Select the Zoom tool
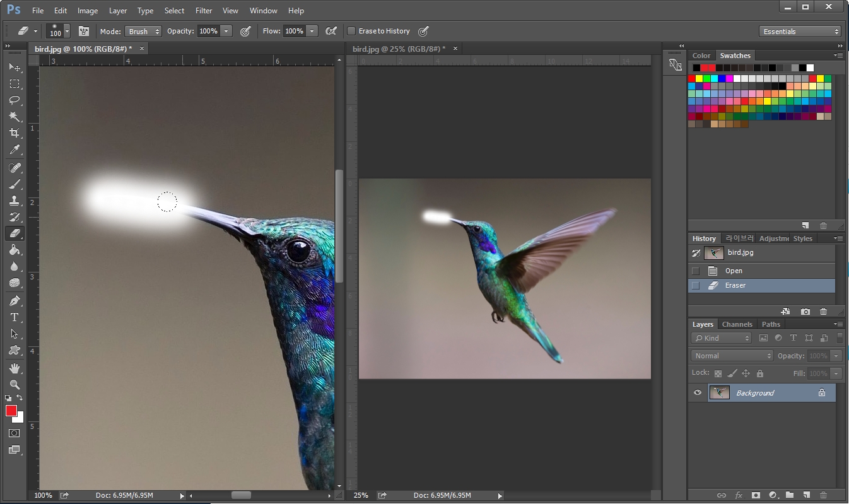Viewport: 849px width, 504px height. 15,385
